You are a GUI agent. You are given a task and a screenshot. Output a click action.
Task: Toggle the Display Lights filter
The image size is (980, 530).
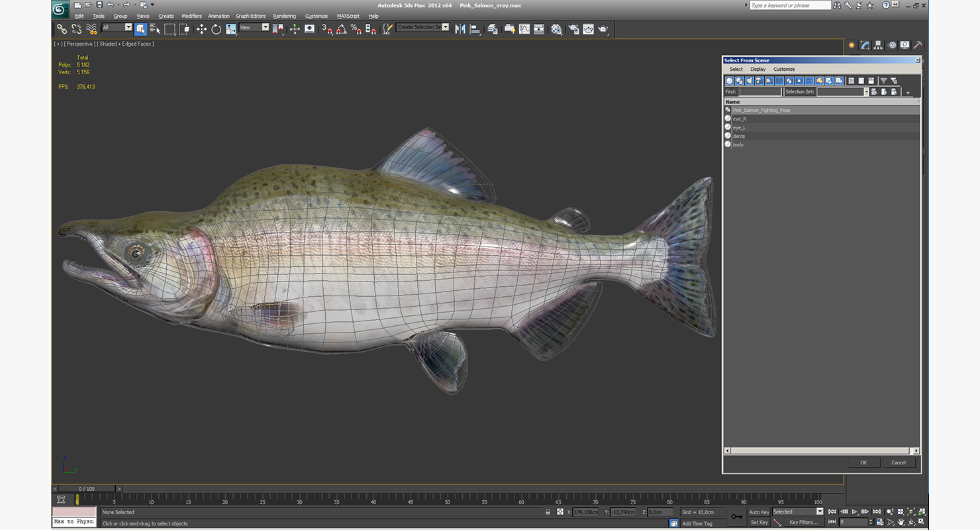coord(750,81)
